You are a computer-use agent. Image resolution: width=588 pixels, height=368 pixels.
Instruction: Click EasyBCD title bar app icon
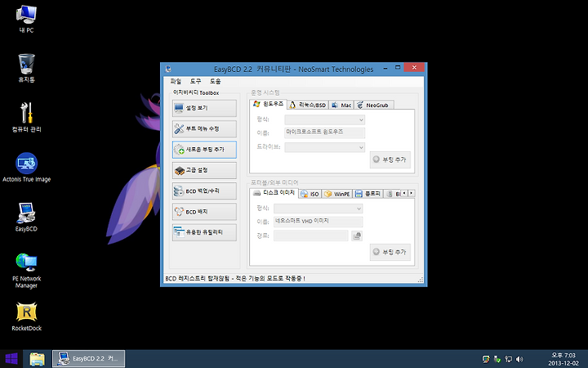coord(168,69)
